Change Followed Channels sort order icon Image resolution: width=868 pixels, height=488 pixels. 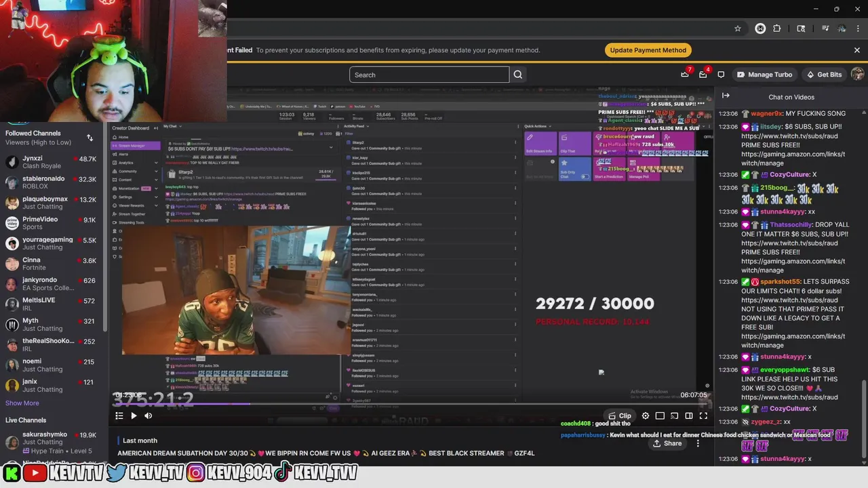90,138
